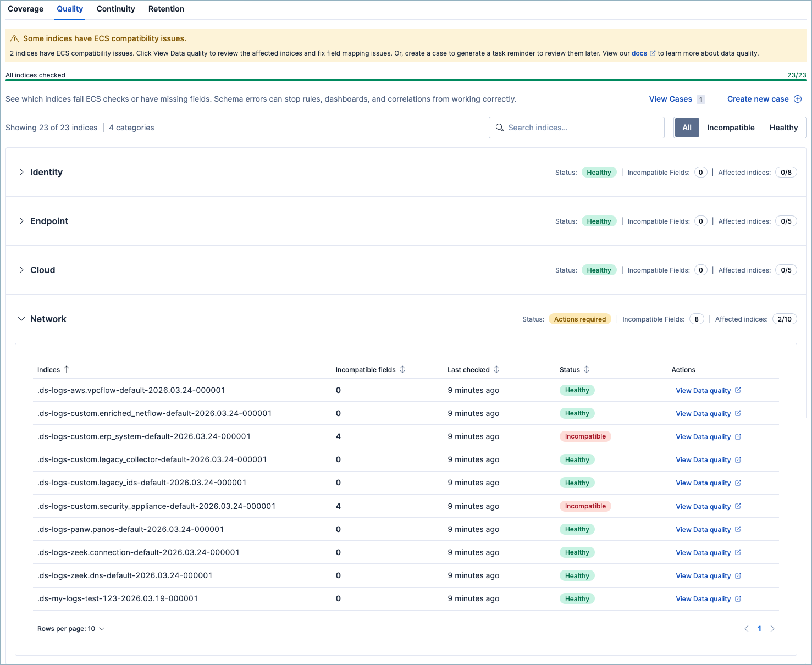This screenshot has width=812, height=665.
Task: Click the plus icon next to Create new case
Action: point(798,99)
